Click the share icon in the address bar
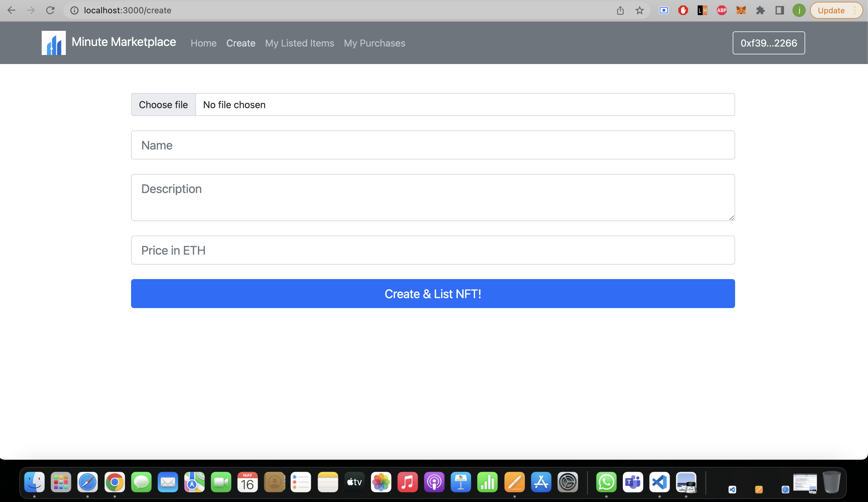 (620, 10)
